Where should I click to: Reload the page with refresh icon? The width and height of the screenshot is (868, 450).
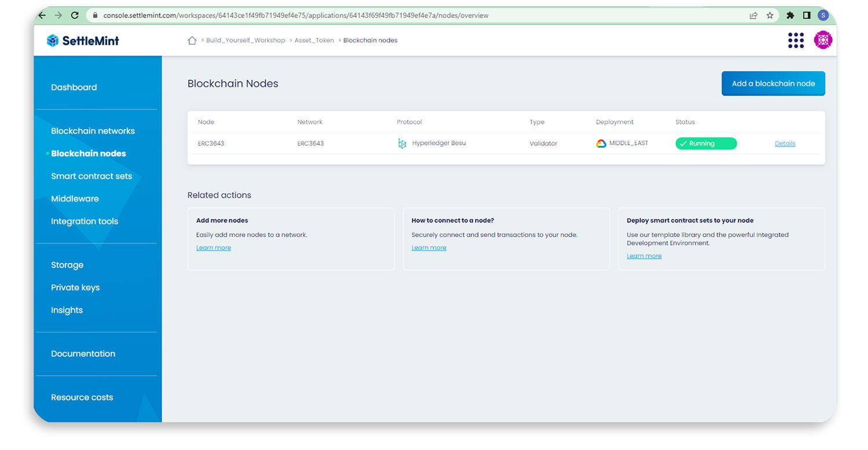pos(75,16)
